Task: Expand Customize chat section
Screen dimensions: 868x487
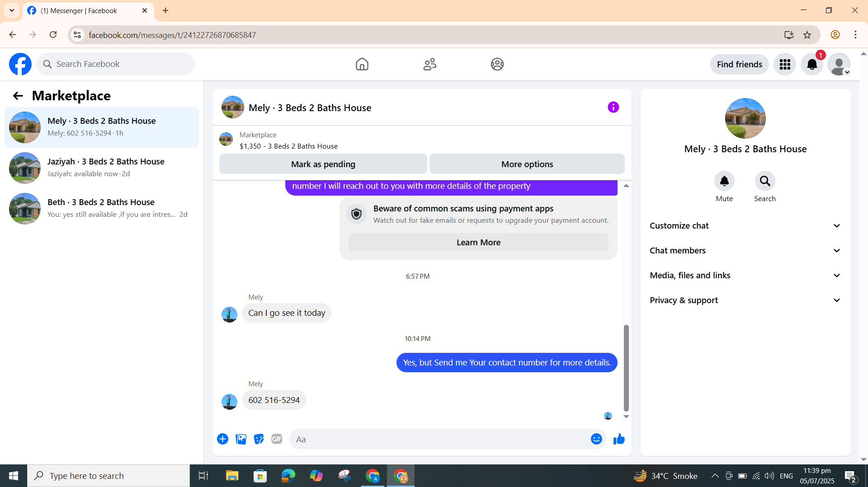Action: tap(745, 225)
